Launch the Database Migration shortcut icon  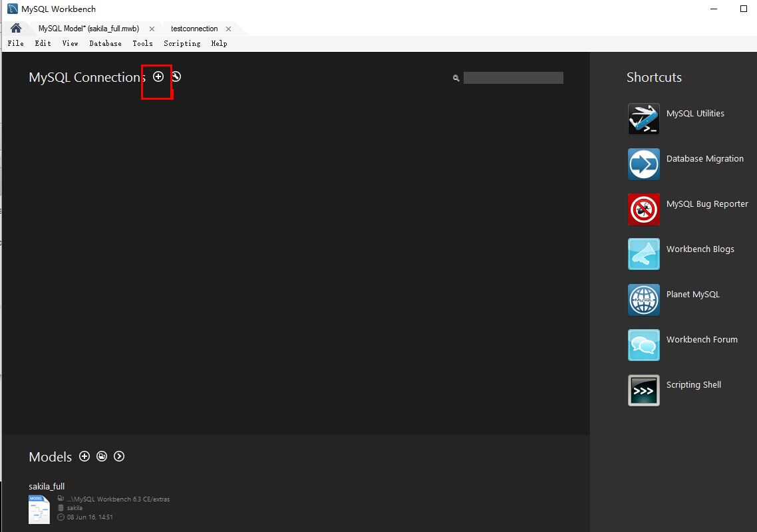point(643,164)
